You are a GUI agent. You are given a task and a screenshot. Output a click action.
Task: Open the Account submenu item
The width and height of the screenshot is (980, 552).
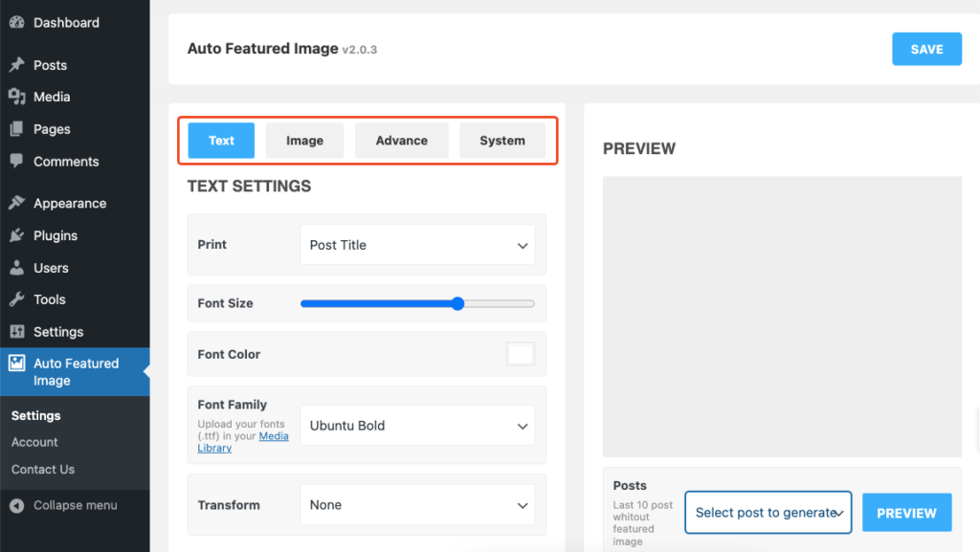(x=34, y=442)
